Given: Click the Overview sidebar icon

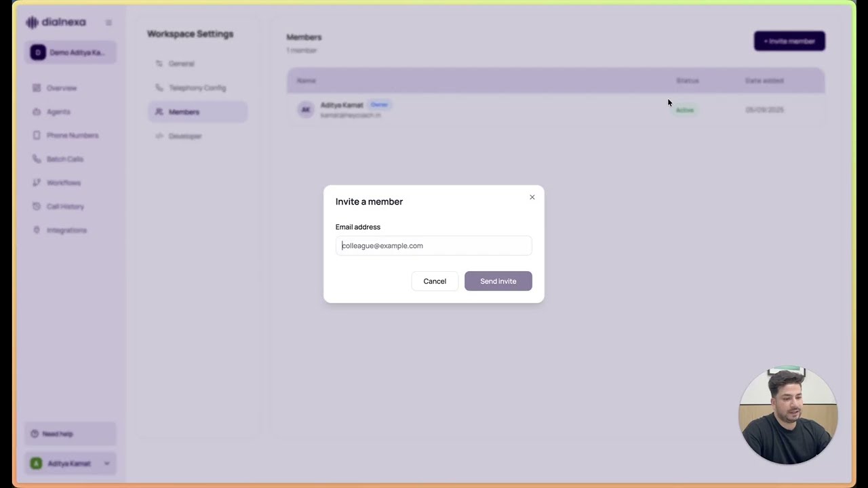Looking at the screenshot, I should tap(37, 88).
